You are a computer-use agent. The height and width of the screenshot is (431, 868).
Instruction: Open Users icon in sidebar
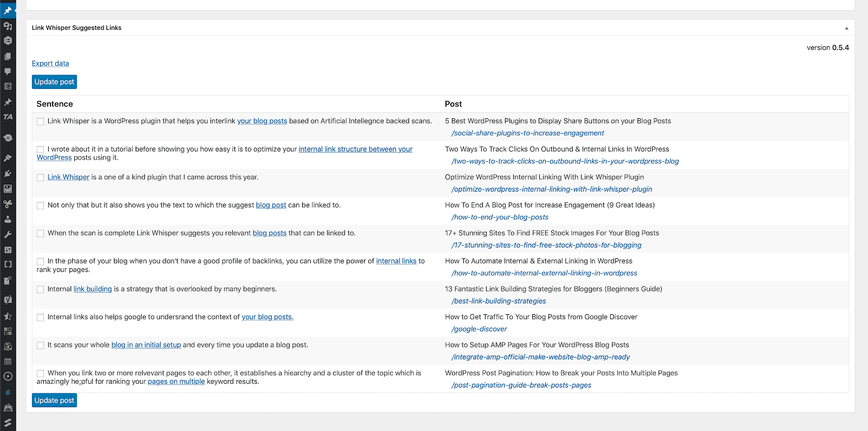tap(8, 219)
